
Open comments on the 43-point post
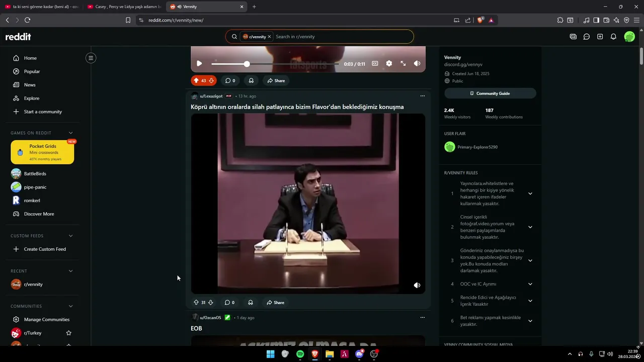tap(230, 80)
